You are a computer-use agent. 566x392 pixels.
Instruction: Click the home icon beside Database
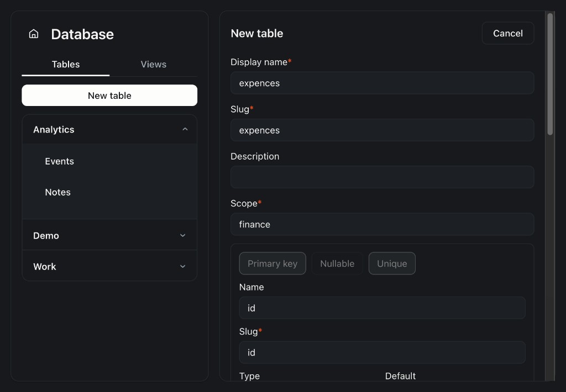(34, 34)
